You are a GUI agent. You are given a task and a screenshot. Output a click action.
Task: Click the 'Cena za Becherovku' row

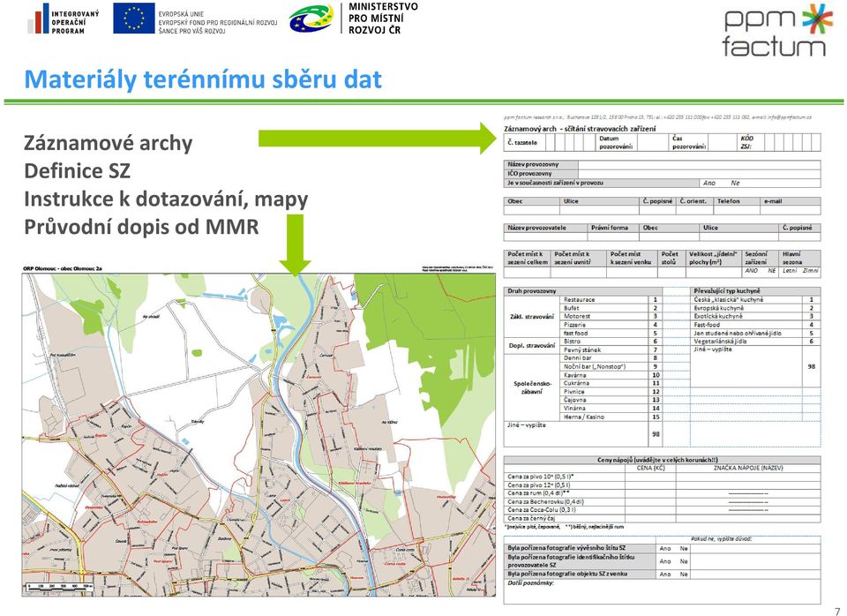[663, 501]
